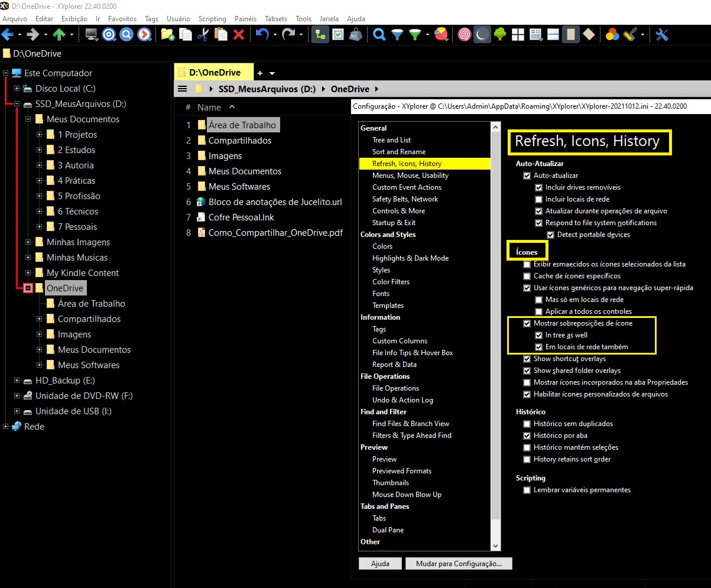Open the tab list dropdown arrow
The height and width of the screenshot is (588, 711).
[x=272, y=73]
